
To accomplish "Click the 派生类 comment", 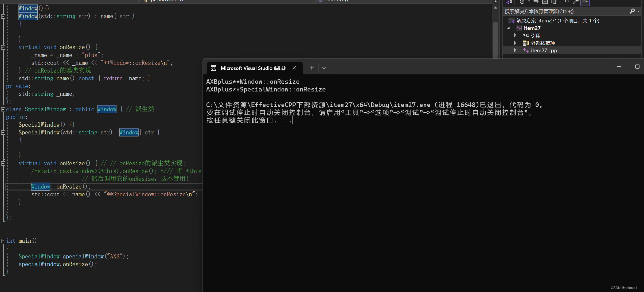I will point(140,109).
